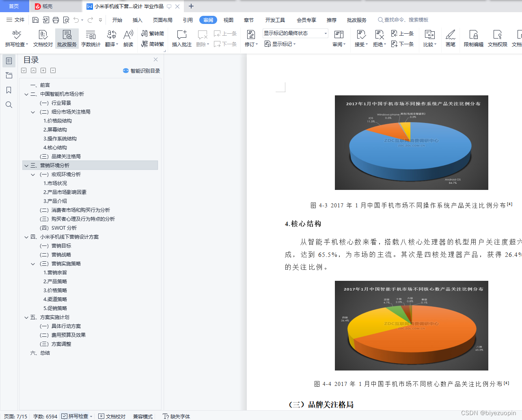Accept the change with 接受
This screenshot has width=522, height=420.
point(361,39)
